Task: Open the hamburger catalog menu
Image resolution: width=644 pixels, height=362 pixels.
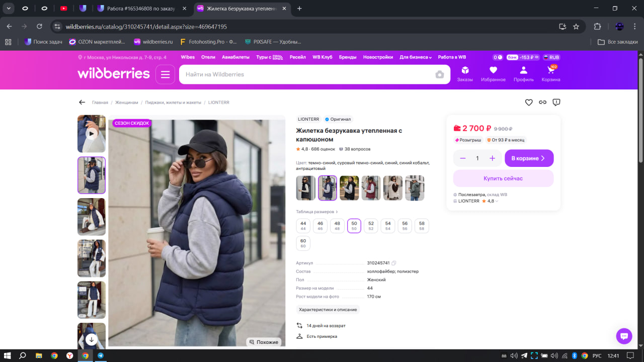Action: click(x=165, y=74)
